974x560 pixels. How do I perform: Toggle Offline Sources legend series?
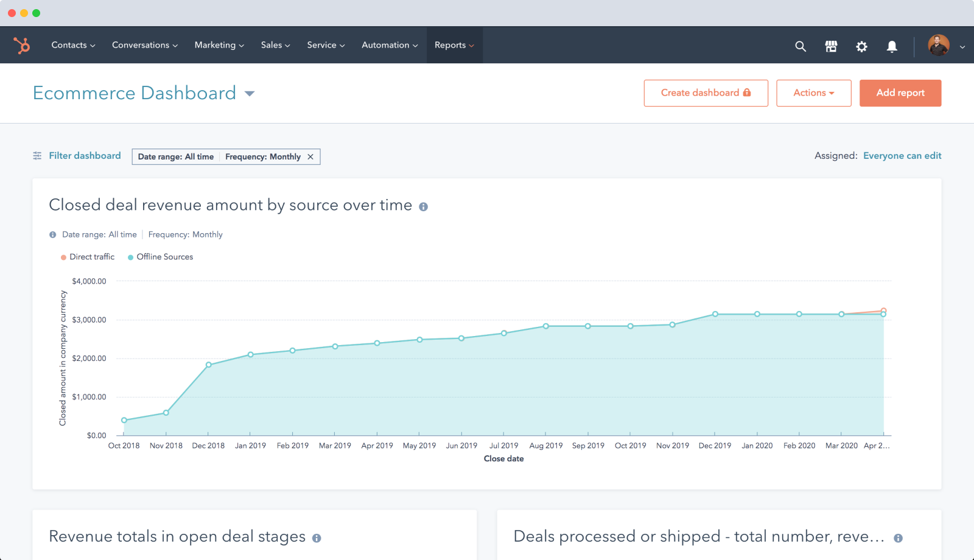click(x=160, y=257)
